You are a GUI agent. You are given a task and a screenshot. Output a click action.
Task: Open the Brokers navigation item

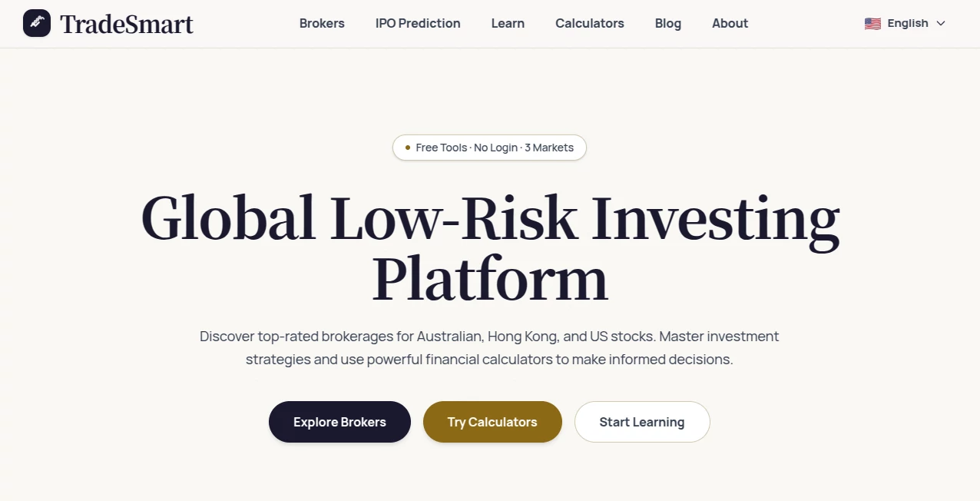322,24
